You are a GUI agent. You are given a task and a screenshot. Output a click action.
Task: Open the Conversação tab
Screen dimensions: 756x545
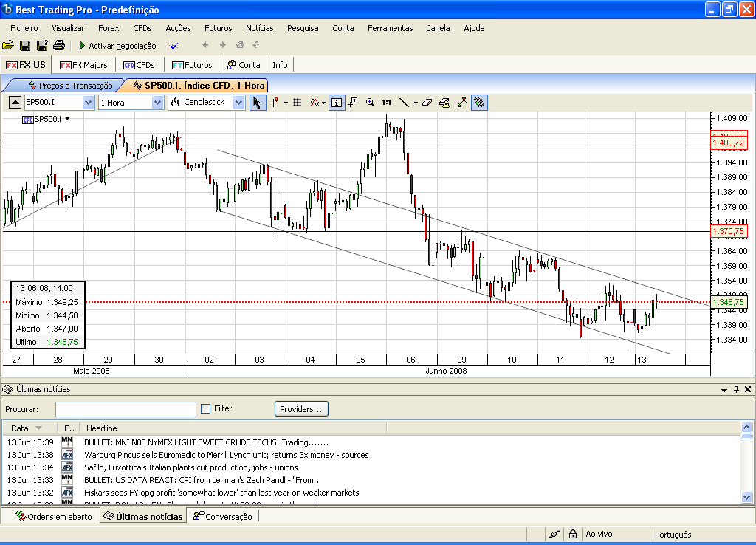point(223,516)
